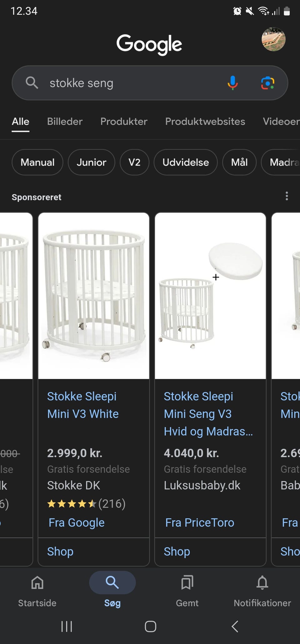300x644 pixels.
Task: Open Stokke Sleepi Mini V3 White link
Action: 83,405
